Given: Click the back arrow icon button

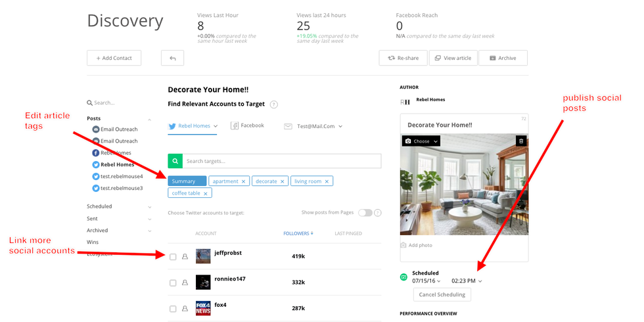Looking at the screenshot, I should pyautogui.click(x=172, y=58).
